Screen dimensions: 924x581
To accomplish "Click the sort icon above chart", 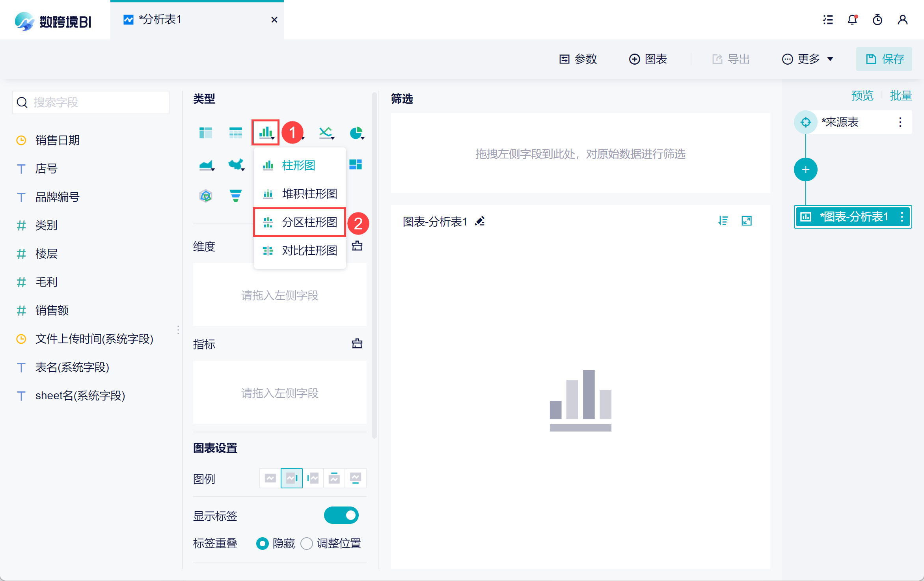I will [723, 221].
